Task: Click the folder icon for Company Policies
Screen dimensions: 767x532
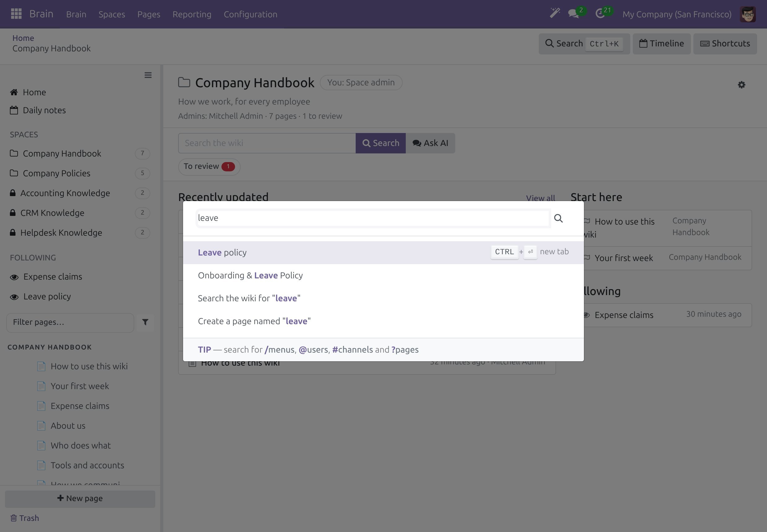Action: click(14, 173)
